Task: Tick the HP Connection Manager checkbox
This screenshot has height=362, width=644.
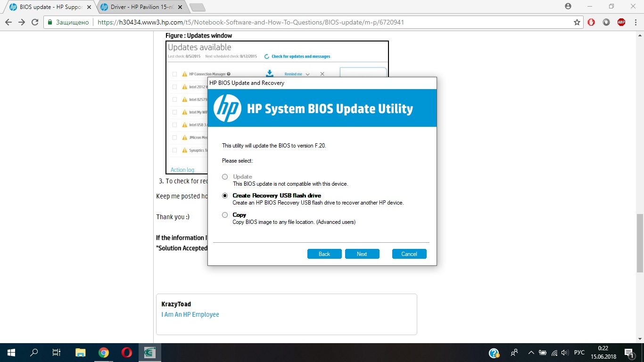Action: [174, 74]
